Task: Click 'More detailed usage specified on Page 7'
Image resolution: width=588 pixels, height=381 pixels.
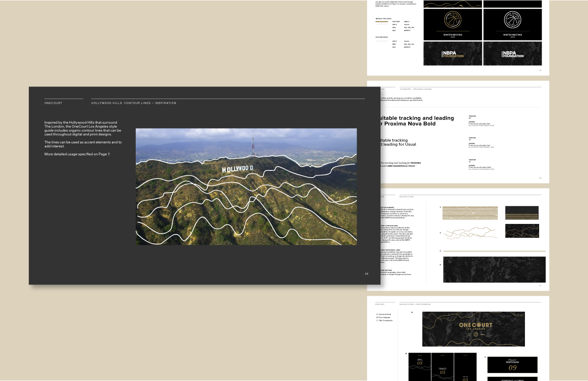Action: tap(77, 154)
